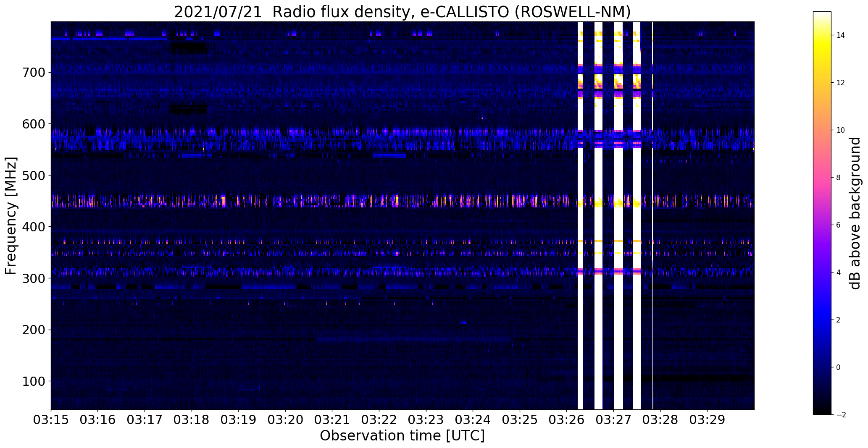Click the 700 MHz frequency tick label

(33, 73)
